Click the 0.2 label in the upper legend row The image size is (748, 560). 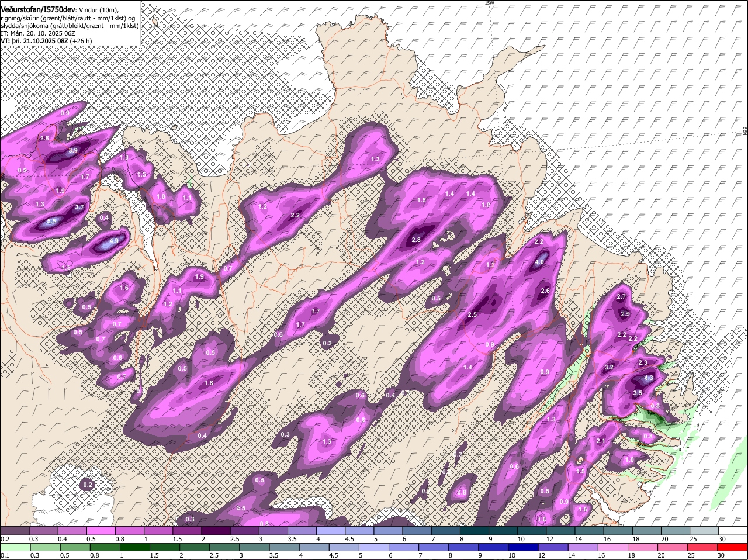pos(5,538)
